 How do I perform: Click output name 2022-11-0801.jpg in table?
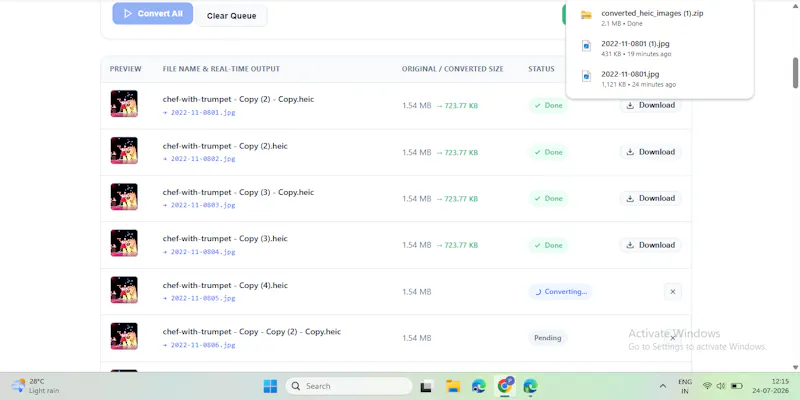click(203, 112)
